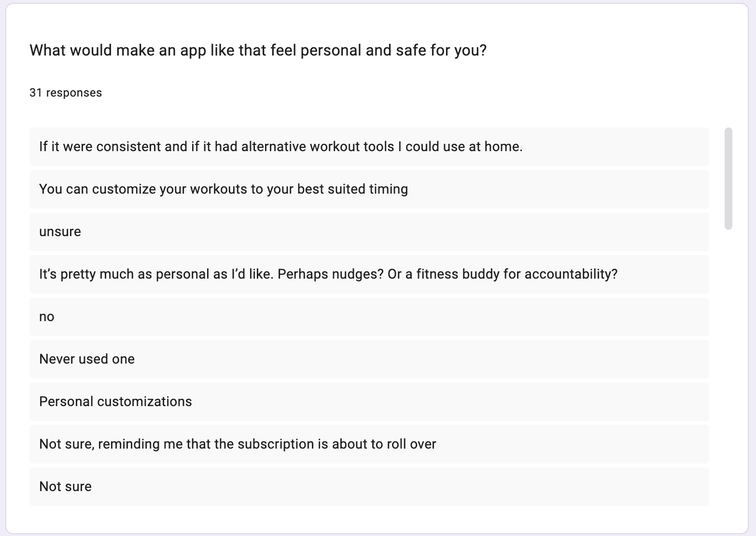Viewport: 756px width, 536px height.
Task: Click the 'Never used one' response
Action: click(x=369, y=359)
